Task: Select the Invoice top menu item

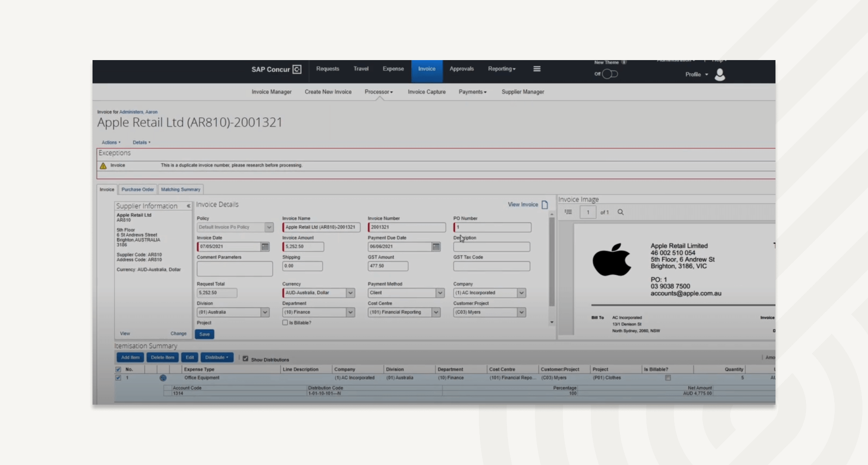Action: point(427,71)
